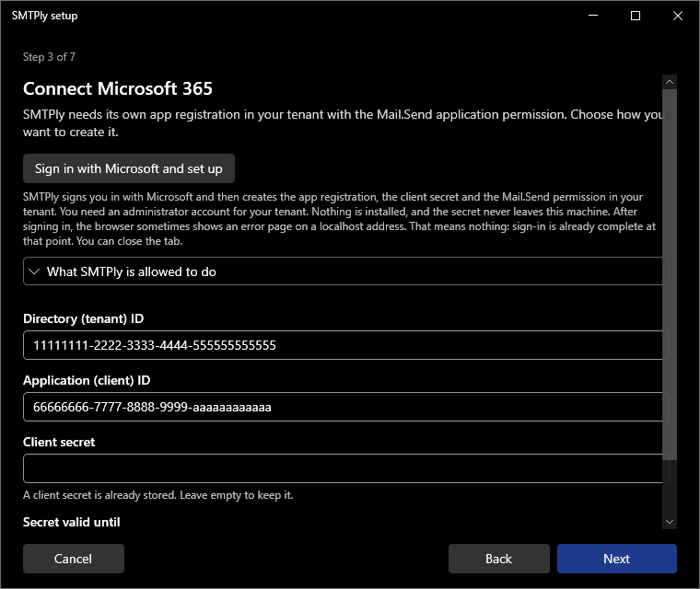The height and width of the screenshot is (589, 700).
Task: Maximize the SMTPly setup window
Action: [x=636, y=16]
